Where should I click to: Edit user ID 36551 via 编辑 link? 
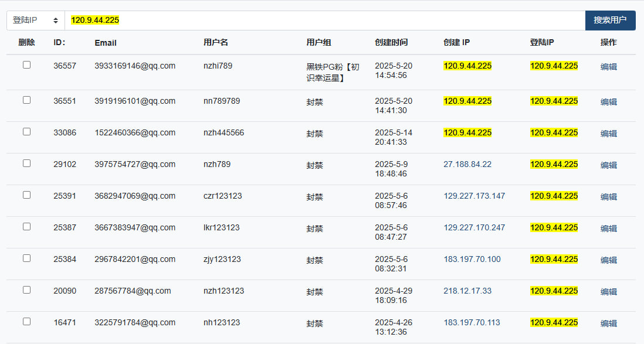tap(608, 102)
